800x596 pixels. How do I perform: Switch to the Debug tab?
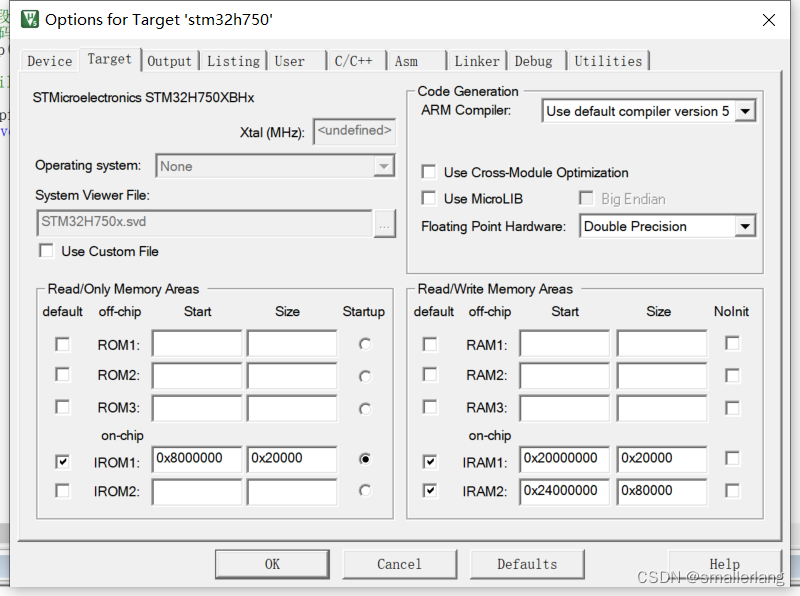coord(536,60)
